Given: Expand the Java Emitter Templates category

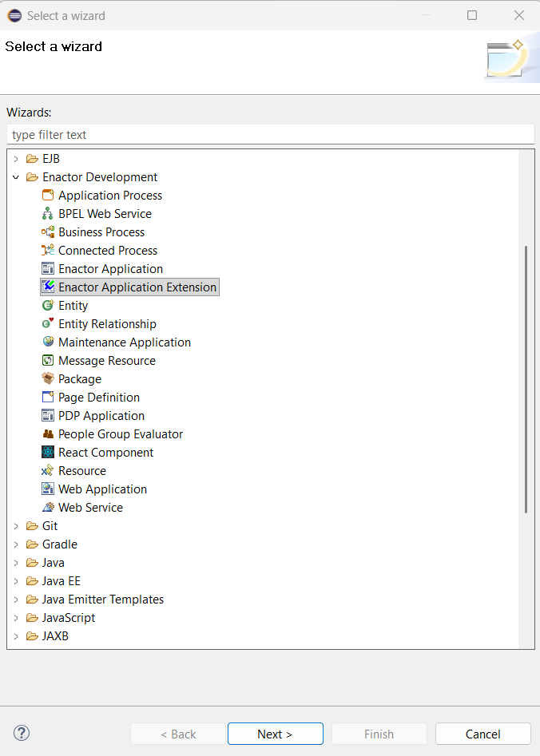Looking at the screenshot, I should (x=16, y=600).
